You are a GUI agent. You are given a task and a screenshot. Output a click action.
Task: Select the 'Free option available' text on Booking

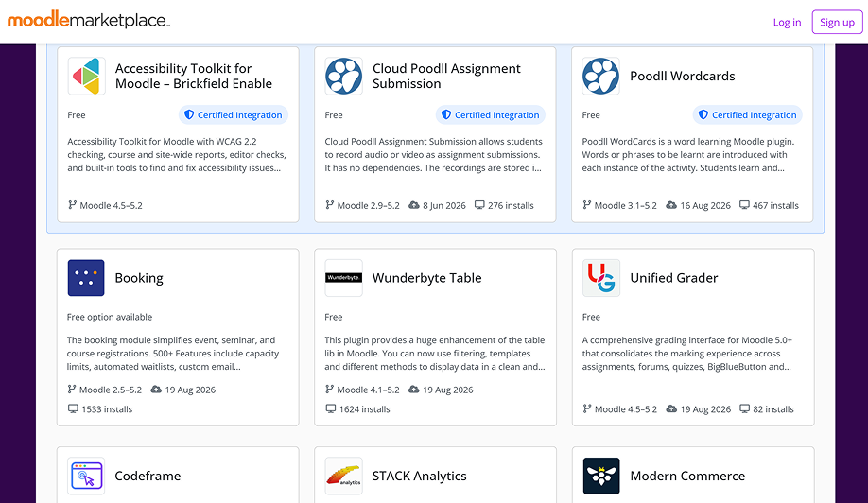click(110, 317)
